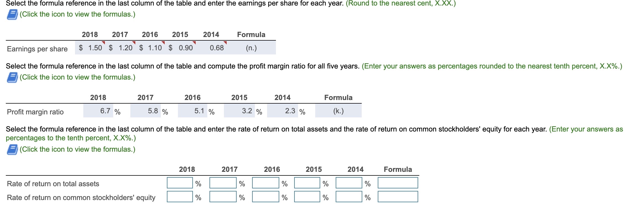Click the red marker on the 2017 earnings answer
Image resolution: width=644 pixels, height=213 pixels.
tap(133, 42)
